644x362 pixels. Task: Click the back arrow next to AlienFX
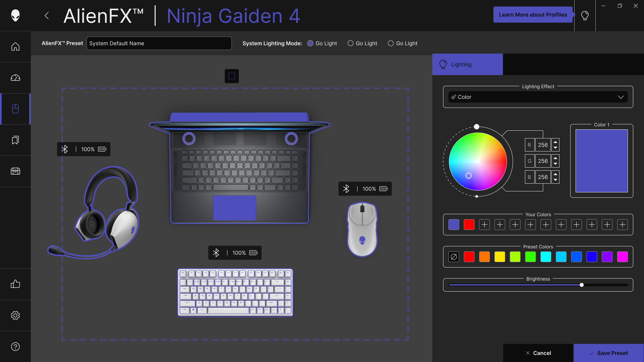(47, 16)
